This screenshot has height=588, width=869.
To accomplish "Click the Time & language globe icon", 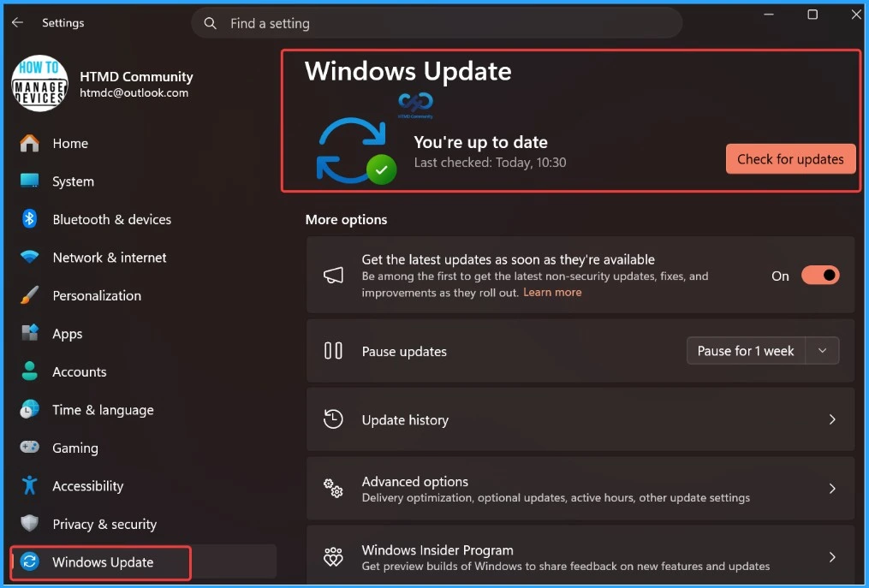I will coord(29,410).
